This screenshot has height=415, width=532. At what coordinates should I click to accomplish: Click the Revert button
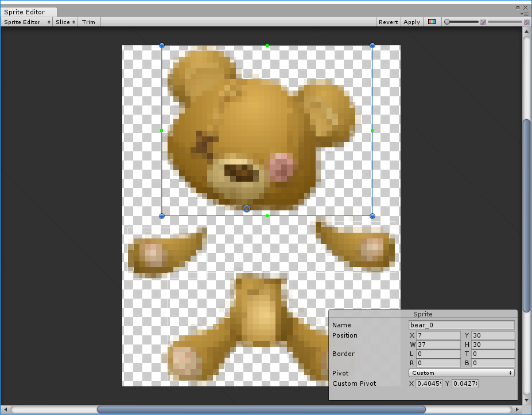388,22
